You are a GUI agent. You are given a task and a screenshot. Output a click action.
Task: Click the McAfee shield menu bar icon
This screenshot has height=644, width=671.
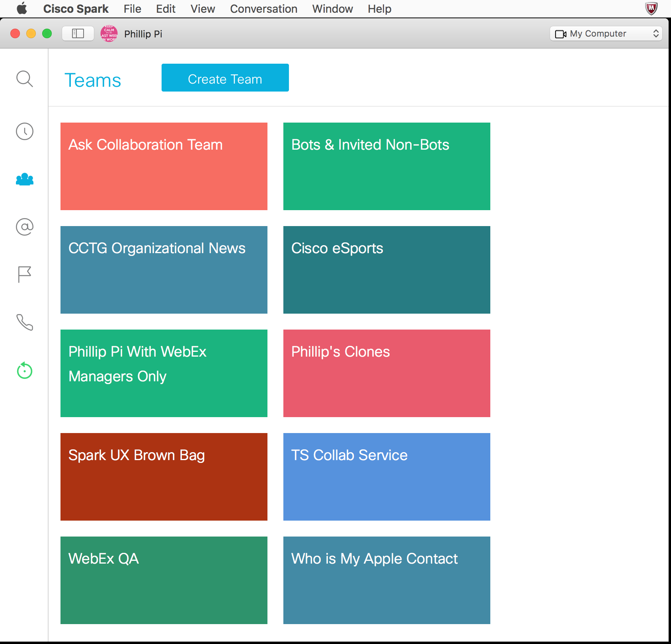tap(651, 8)
